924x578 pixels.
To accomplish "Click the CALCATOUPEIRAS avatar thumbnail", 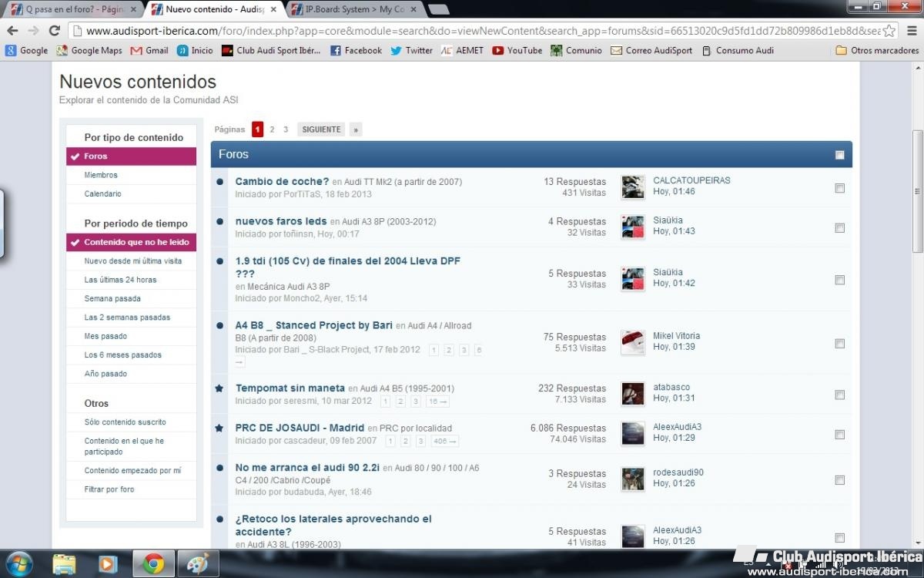I will pos(633,187).
